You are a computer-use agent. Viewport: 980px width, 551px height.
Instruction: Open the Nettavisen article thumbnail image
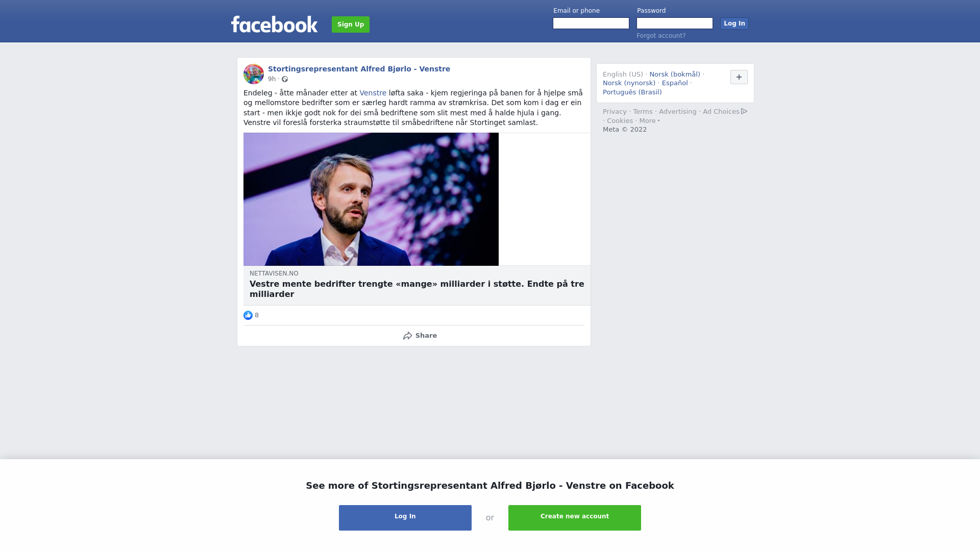tap(371, 199)
